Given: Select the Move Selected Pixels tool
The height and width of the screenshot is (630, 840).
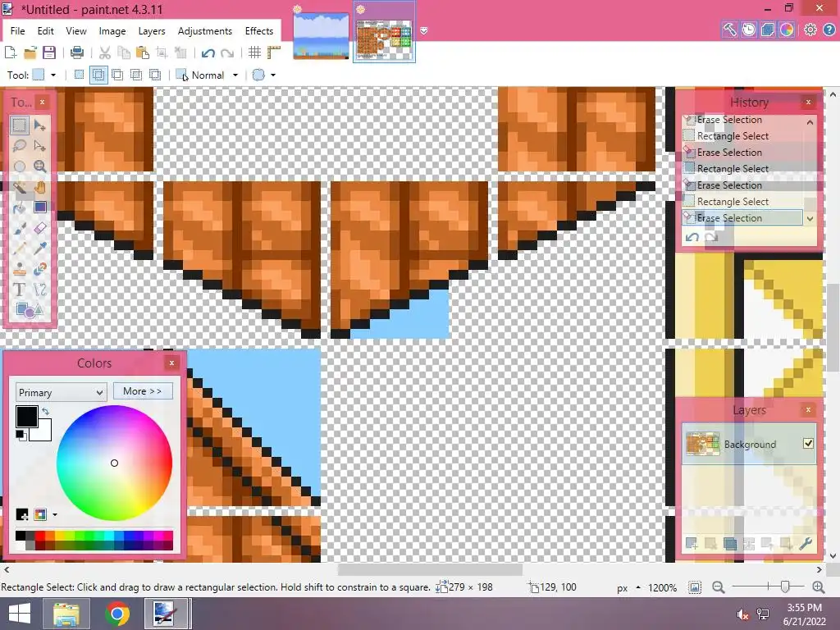Looking at the screenshot, I should tap(40, 126).
